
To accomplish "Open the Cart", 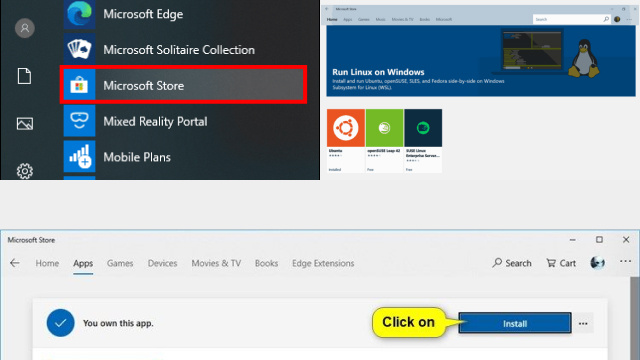I will 561,263.
